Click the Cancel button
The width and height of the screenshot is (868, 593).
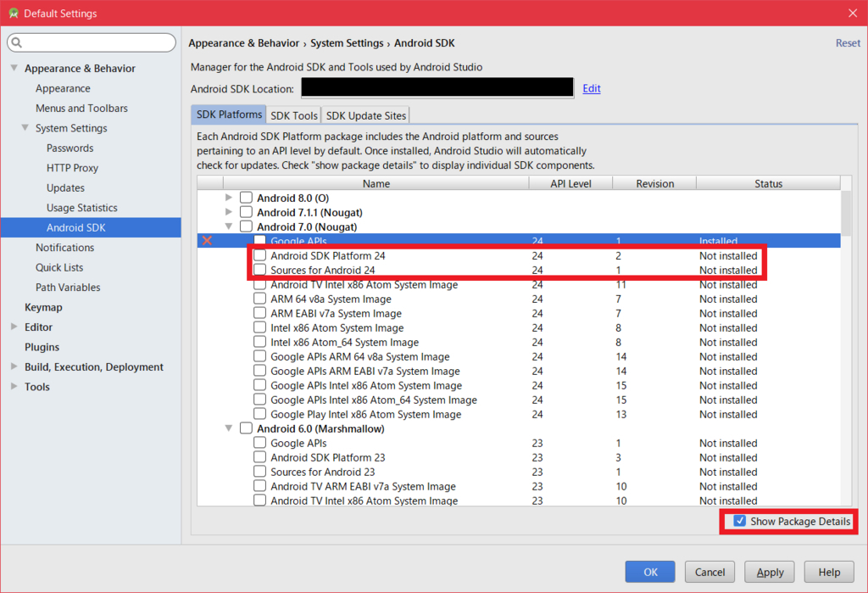click(709, 572)
